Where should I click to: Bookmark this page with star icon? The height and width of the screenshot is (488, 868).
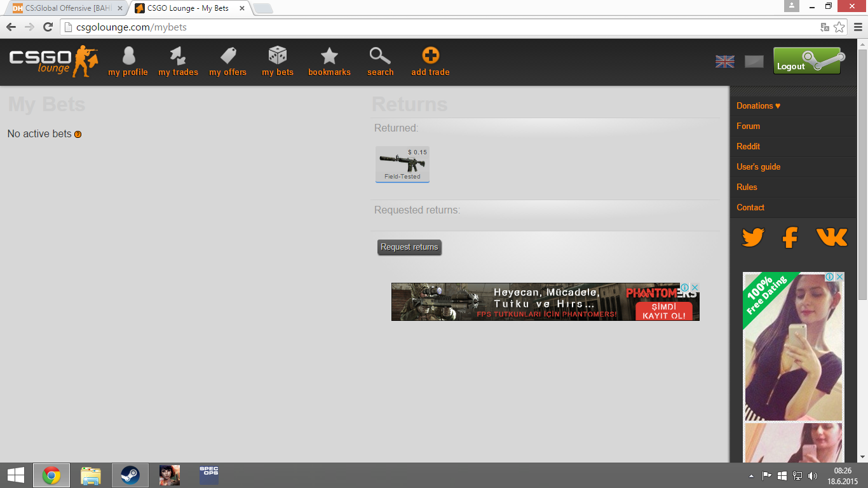click(x=839, y=27)
